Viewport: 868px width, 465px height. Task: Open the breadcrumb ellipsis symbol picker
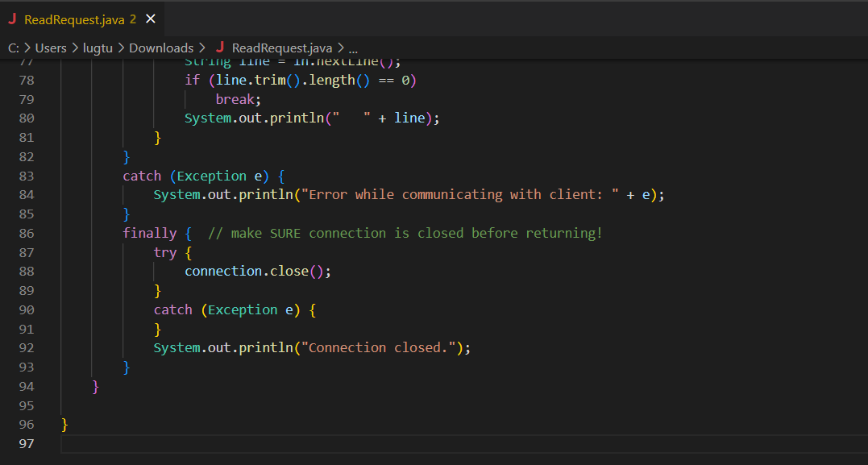[x=353, y=48]
